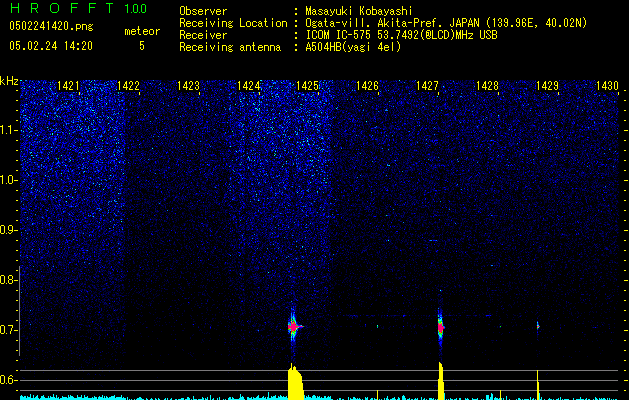Click the 1427 time label
This screenshot has width=629, height=400.
click(427, 86)
